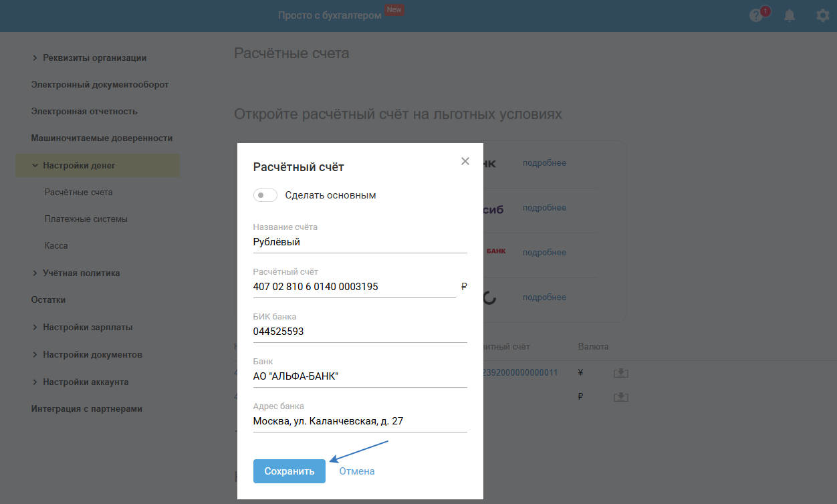This screenshot has width=837, height=504.
Task: Edit the Адрес банка field
Action: 360,421
